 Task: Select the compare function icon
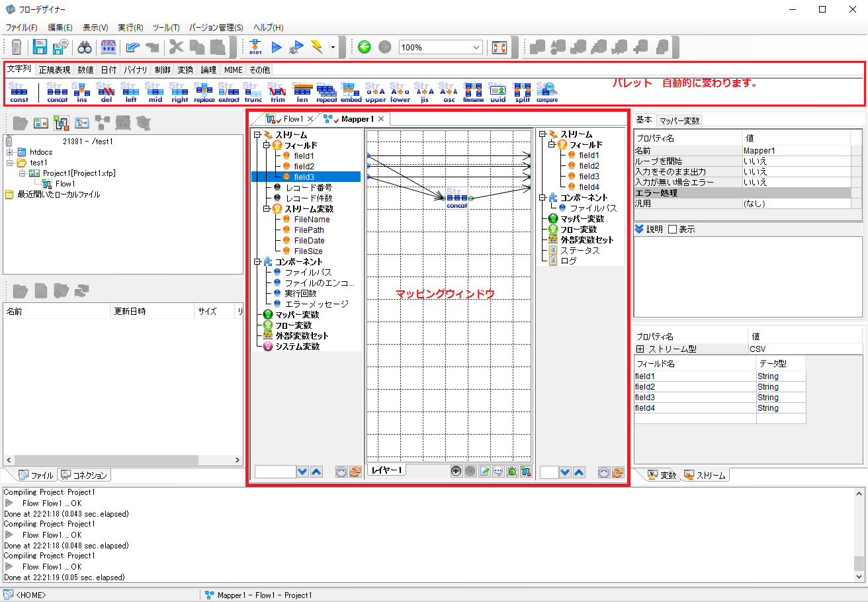tap(547, 93)
